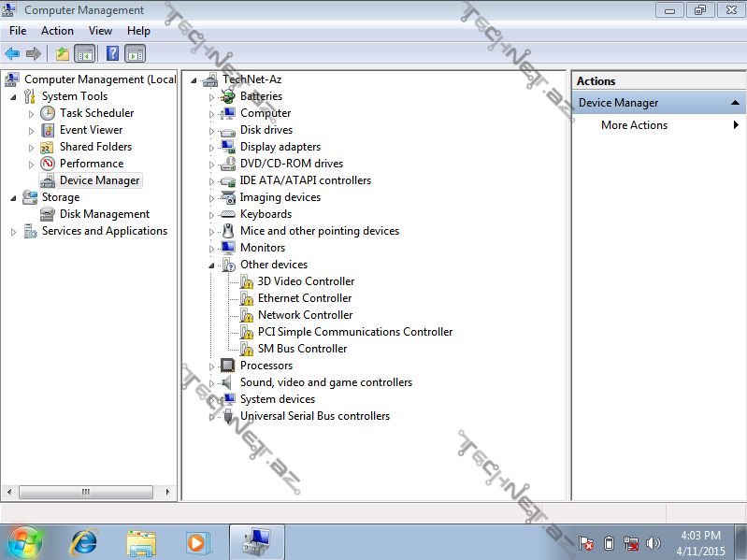747x560 pixels.
Task: Click the Windows Start button
Action: (x=25, y=541)
